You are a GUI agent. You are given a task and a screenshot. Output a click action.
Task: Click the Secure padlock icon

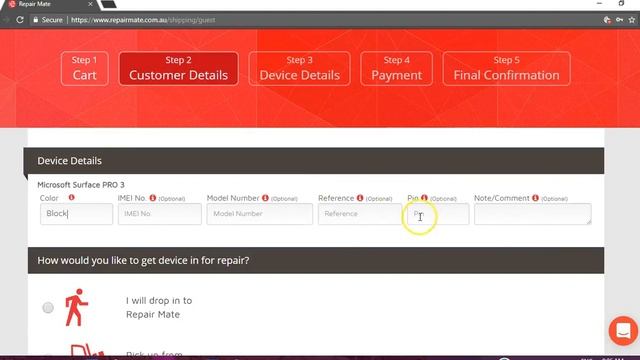pyautogui.click(x=36, y=20)
